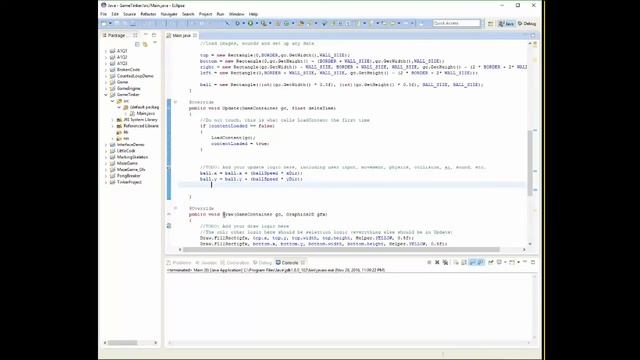Open the Navigate menu
This screenshot has width=640, height=360.
point(169,14)
